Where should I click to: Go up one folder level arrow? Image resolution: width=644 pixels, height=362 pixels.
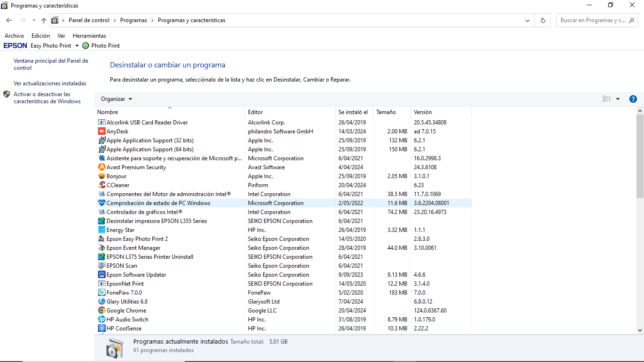tap(44, 21)
